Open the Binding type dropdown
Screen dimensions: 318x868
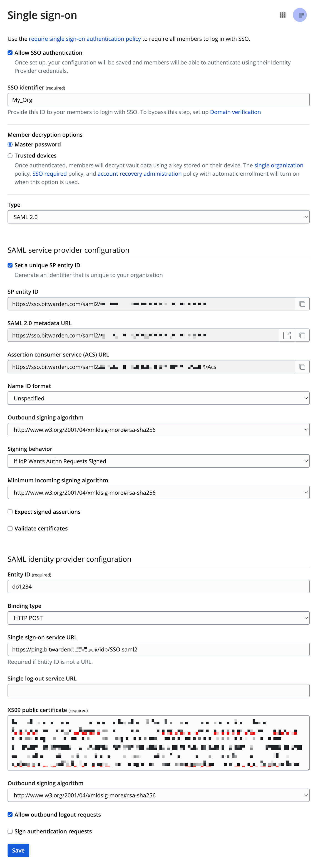point(159,618)
